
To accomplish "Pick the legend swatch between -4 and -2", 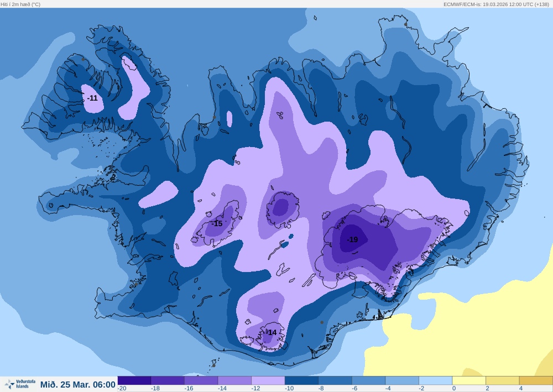I will (x=402, y=380).
